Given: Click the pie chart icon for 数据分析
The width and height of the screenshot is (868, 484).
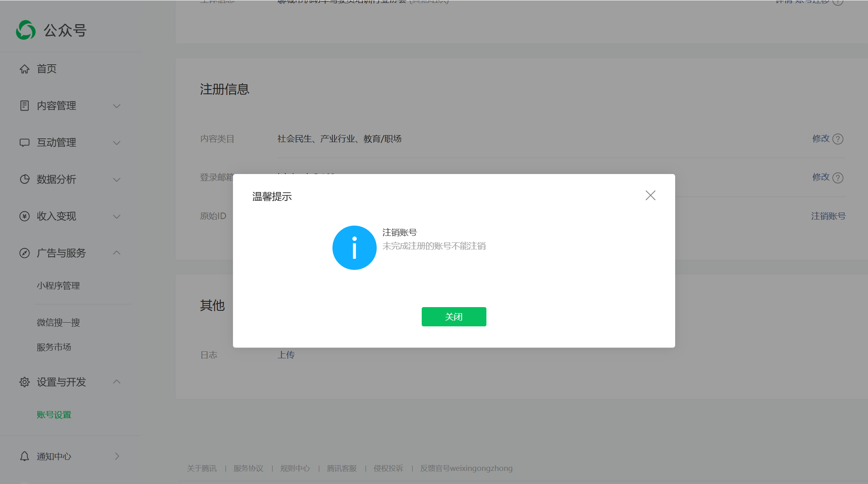Looking at the screenshot, I should point(25,179).
